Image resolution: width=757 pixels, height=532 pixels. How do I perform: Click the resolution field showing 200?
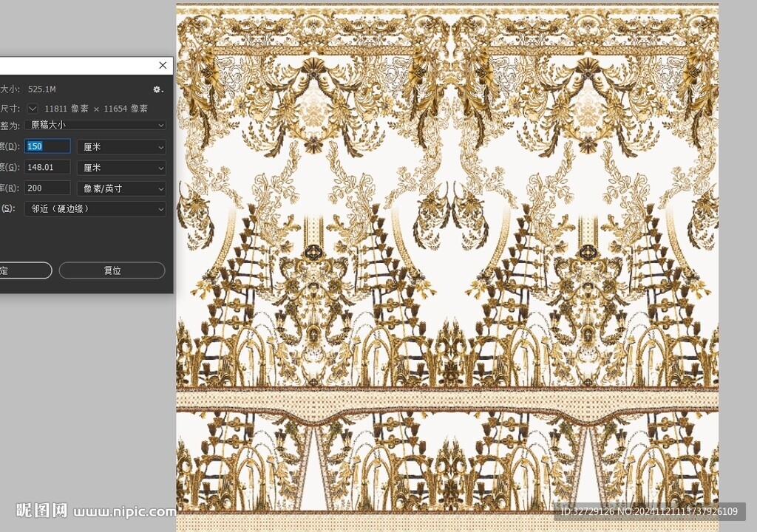(x=48, y=188)
